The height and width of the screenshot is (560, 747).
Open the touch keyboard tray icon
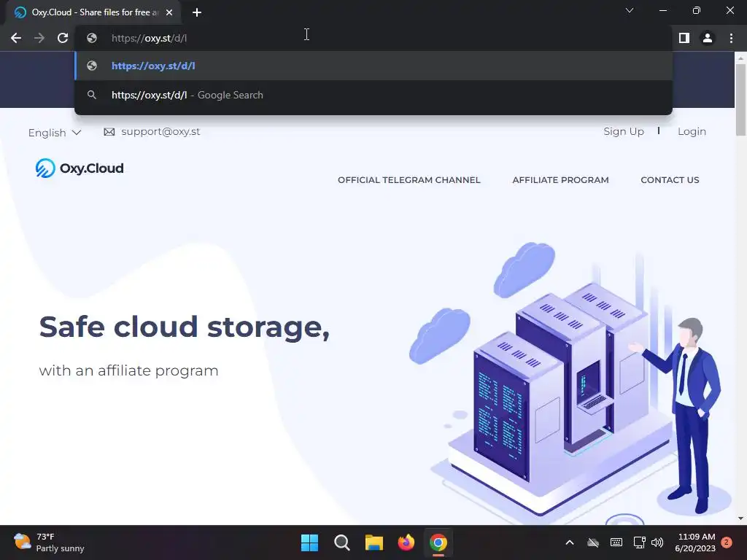pyautogui.click(x=616, y=542)
